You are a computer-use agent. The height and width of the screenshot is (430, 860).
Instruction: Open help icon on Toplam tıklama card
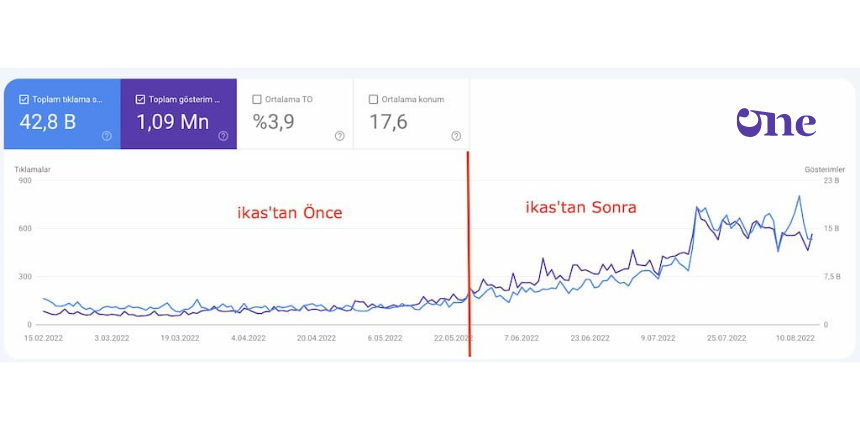point(106,136)
